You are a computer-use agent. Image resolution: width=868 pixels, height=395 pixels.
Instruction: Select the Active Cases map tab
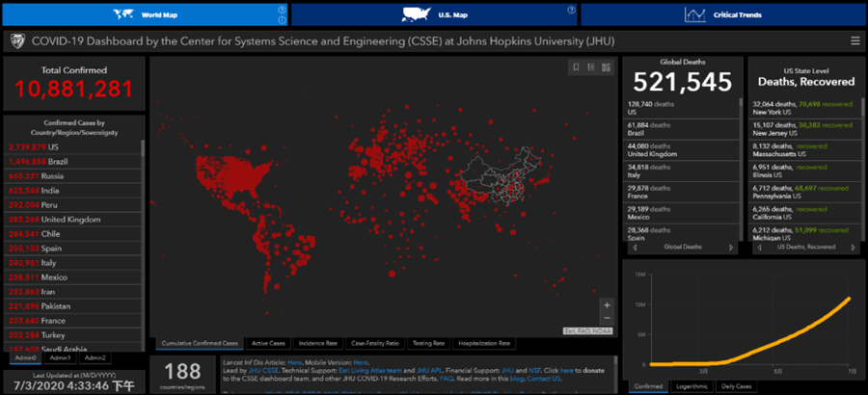[268, 344]
